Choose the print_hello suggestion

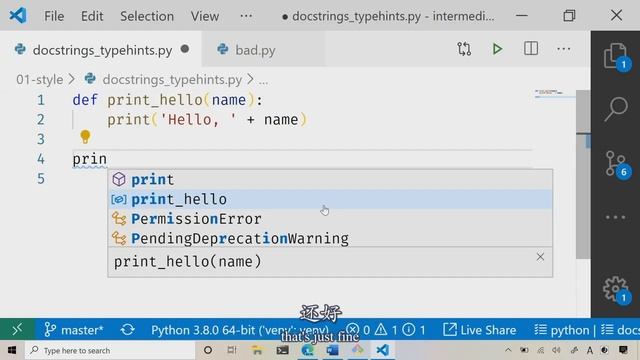tap(330, 199)
